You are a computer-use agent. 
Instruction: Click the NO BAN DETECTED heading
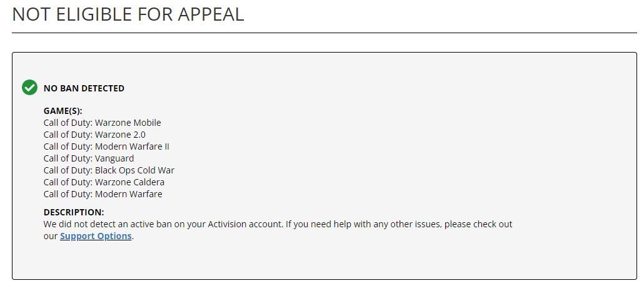[84, 88]
